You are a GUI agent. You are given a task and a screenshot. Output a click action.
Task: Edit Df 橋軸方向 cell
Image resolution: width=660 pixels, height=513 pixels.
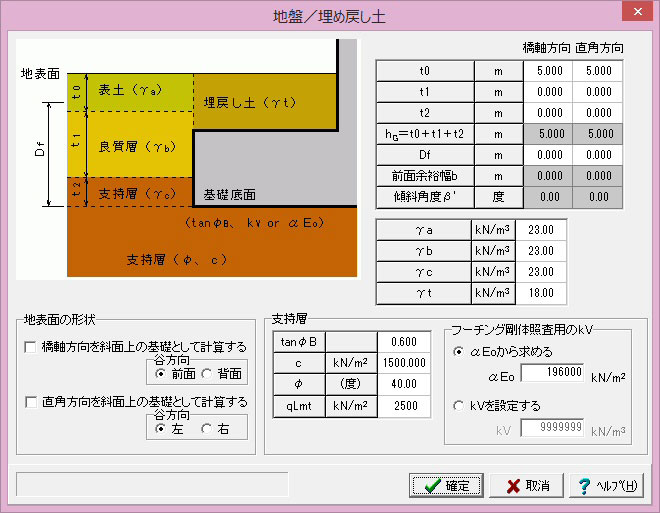(548, 155)
